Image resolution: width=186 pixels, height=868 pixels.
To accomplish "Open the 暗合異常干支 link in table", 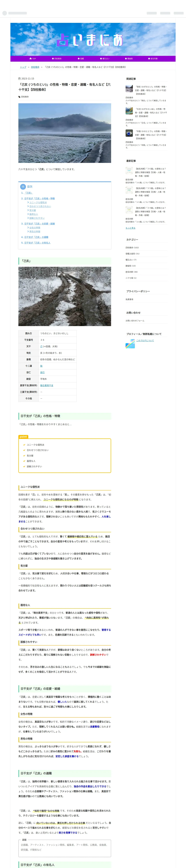I will click(47, 386).
